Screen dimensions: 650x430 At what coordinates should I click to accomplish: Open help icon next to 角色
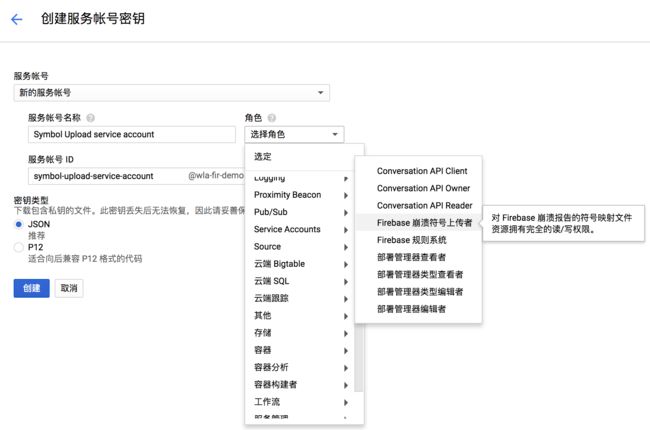(272, 118)
